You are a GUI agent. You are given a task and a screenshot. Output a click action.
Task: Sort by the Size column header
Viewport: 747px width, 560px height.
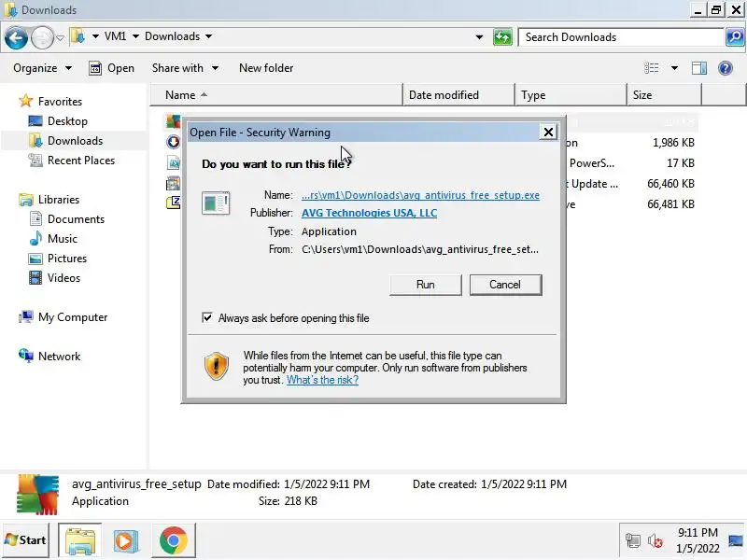point(665,95)
